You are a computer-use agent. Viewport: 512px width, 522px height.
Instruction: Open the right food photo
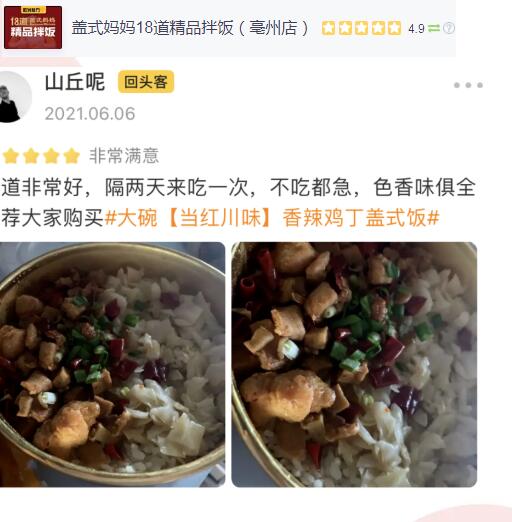tap(354, 364)
